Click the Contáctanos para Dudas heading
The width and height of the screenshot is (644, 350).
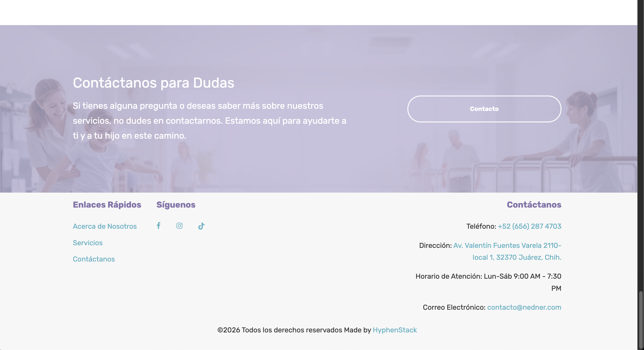153,83
